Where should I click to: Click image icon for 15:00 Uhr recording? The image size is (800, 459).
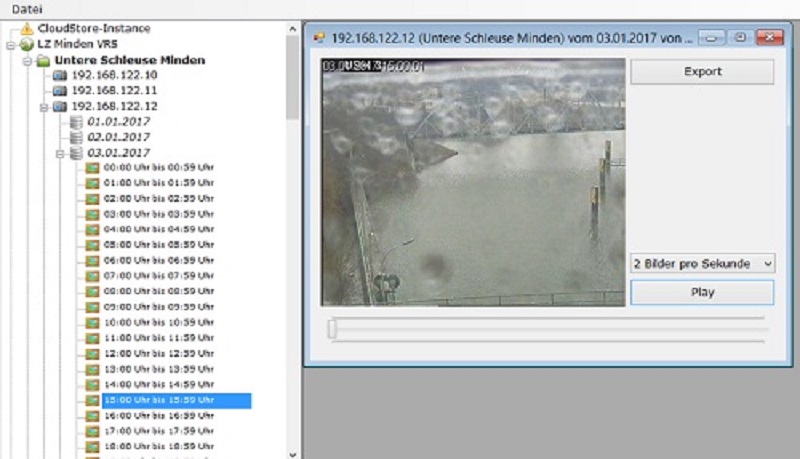(x=92, y=400)
